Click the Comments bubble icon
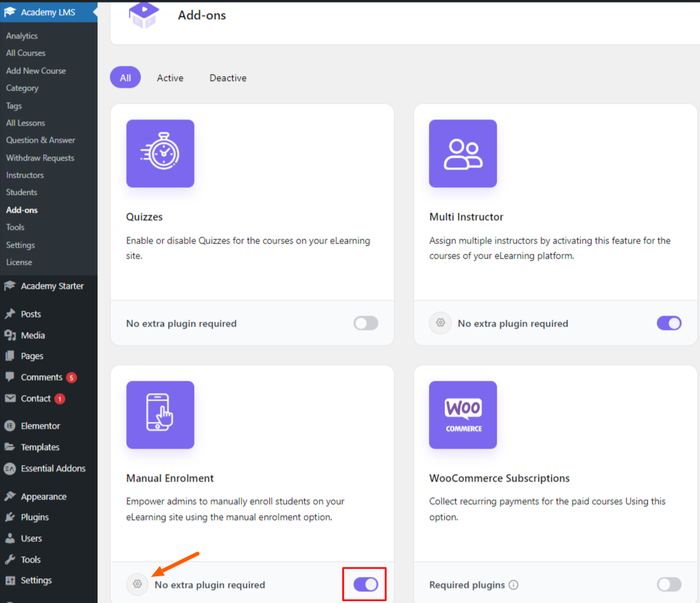This screenshot has height=603, width=700. pos(10,377)
